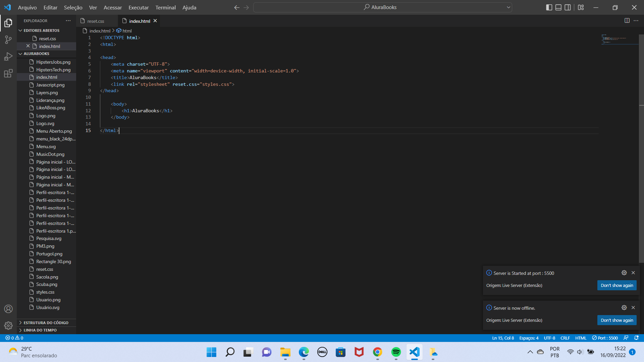Expand the ALURABOOKS folder tree
Viewport: 644px width, 362px height.
click(21, 54)
